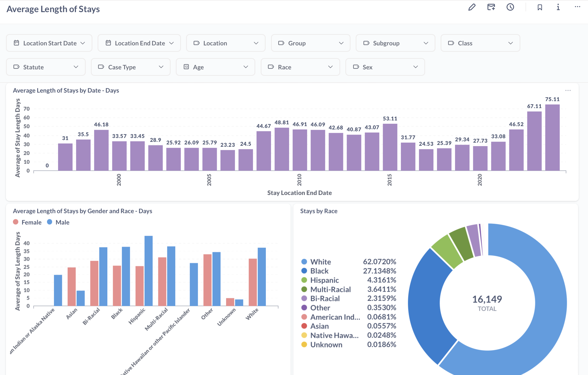The width and height of the screenshot is (588, 375).
Task: Click the Hispanic male bar
Action: tap(148, 271)
